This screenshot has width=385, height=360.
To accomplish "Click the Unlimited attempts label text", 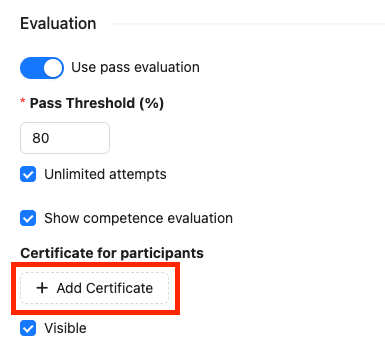I will (x=105, y=174).
